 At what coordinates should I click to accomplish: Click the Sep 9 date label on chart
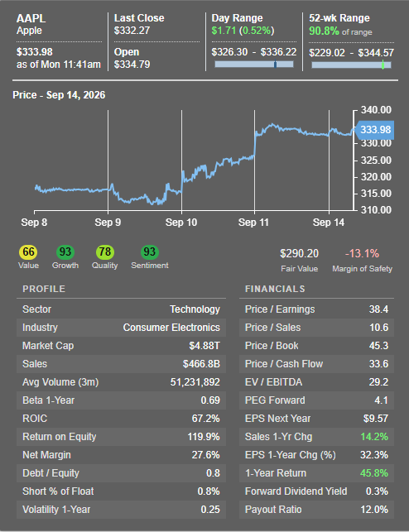[108, 223]
